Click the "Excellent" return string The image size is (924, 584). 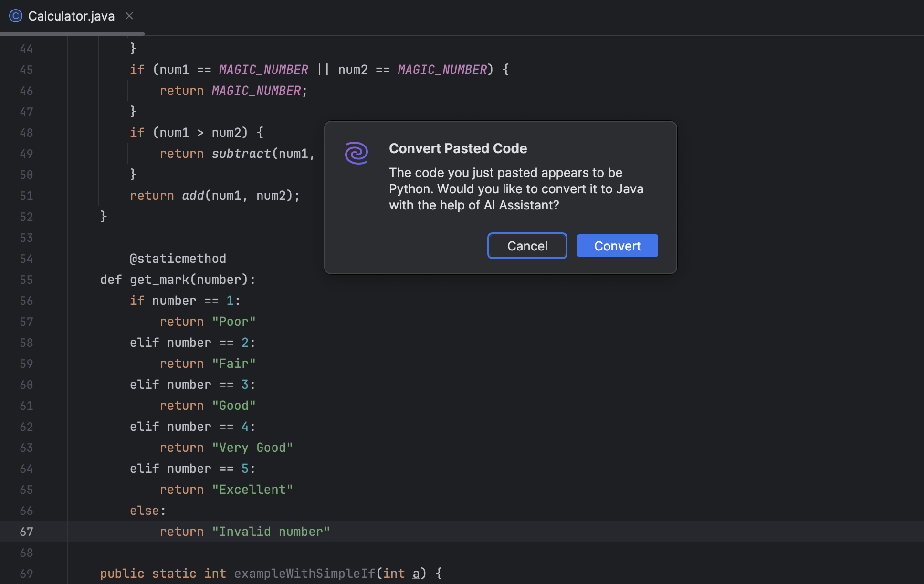point(252,489)
